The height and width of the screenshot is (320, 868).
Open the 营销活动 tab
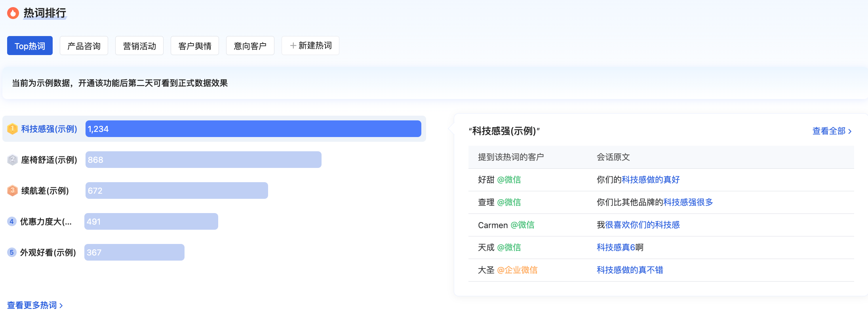(139, 46)
